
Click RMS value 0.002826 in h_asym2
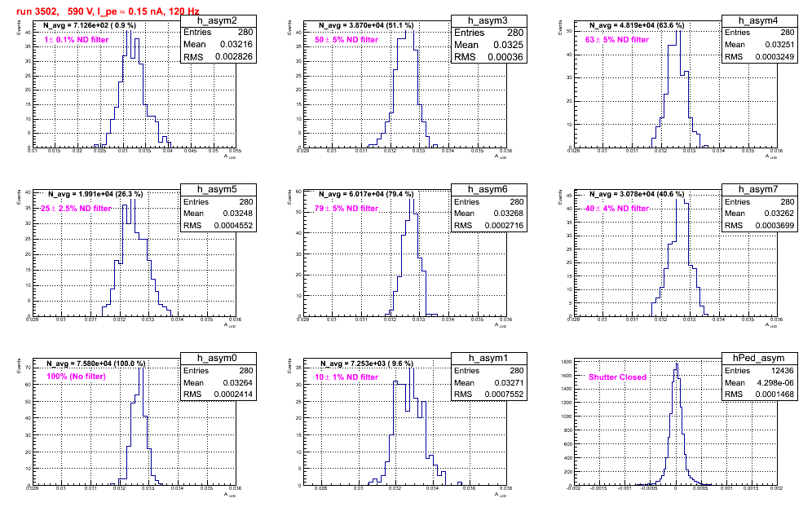(233, 56)
